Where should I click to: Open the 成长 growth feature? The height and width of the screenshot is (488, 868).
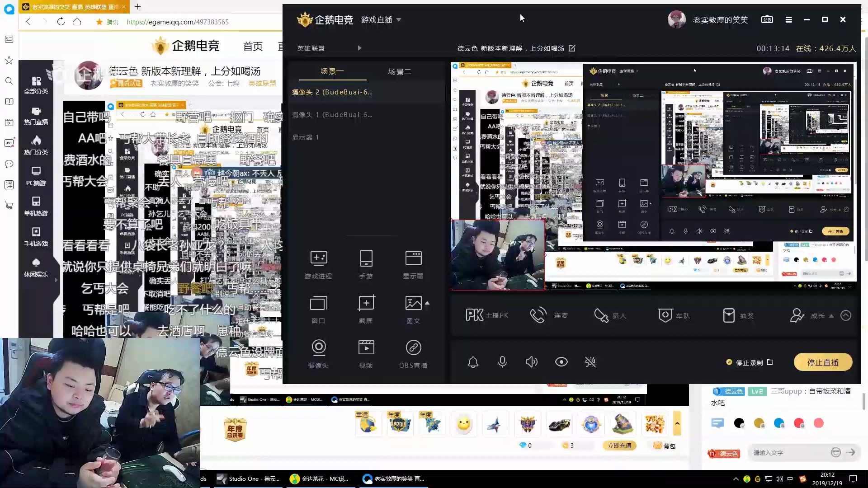(x=807, y=315)
